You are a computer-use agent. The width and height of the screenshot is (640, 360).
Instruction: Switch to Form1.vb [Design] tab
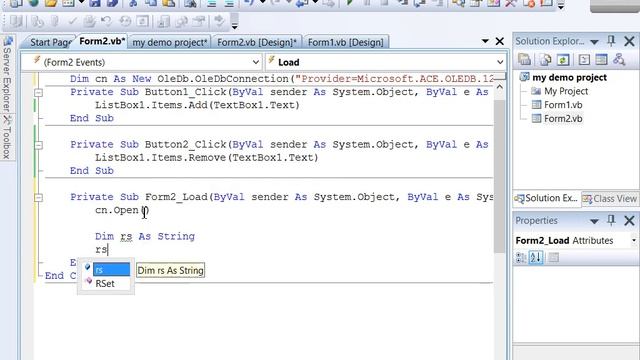pyautogui.click(x=345, y=42)
